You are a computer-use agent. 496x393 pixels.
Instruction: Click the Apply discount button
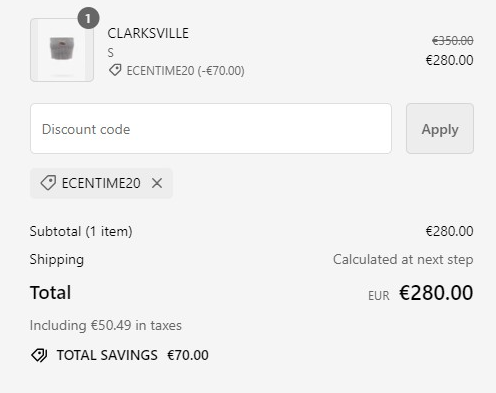click(x=440, y=129)
